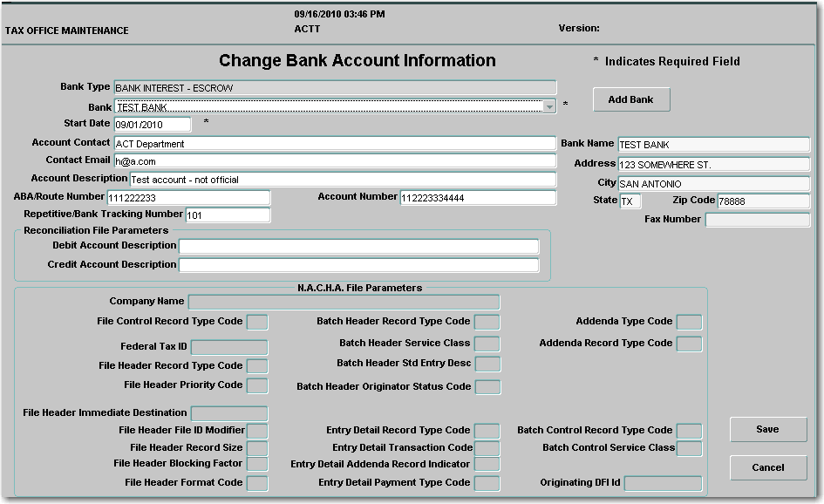Click the City field
Image resolution: width=824 pixels, height=504 pixels.
coord(713,184)
